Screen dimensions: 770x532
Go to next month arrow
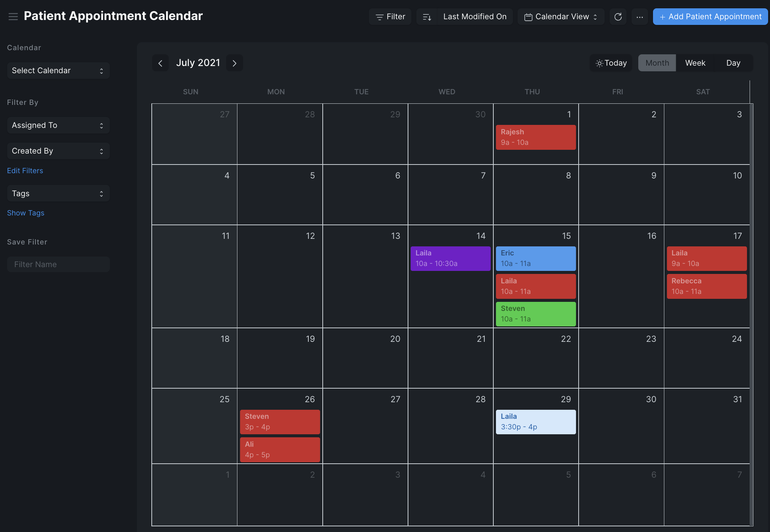coord(234,63)
